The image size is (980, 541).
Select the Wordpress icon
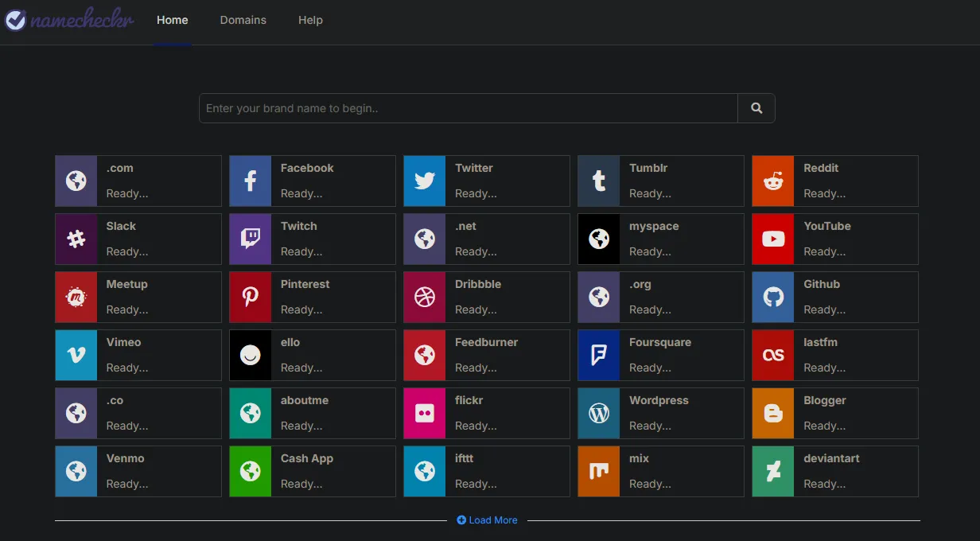click(x=598, y=413)
